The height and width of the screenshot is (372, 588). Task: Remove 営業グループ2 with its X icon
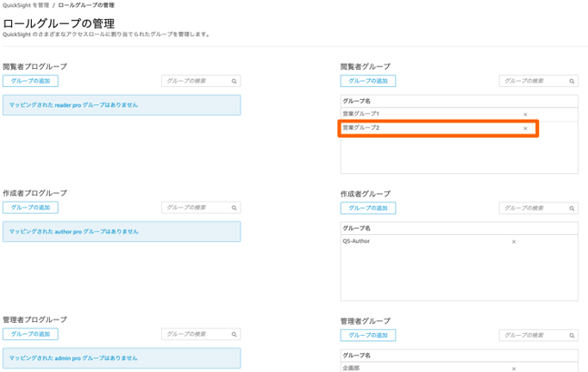pyautogui.click(x=525, y=128)
